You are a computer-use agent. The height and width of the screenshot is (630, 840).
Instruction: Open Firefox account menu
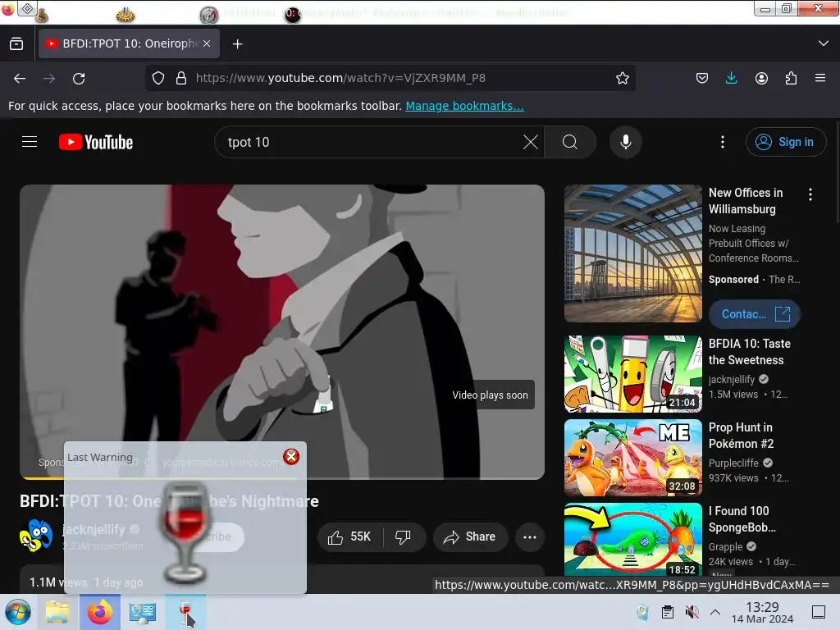(761, 78)
